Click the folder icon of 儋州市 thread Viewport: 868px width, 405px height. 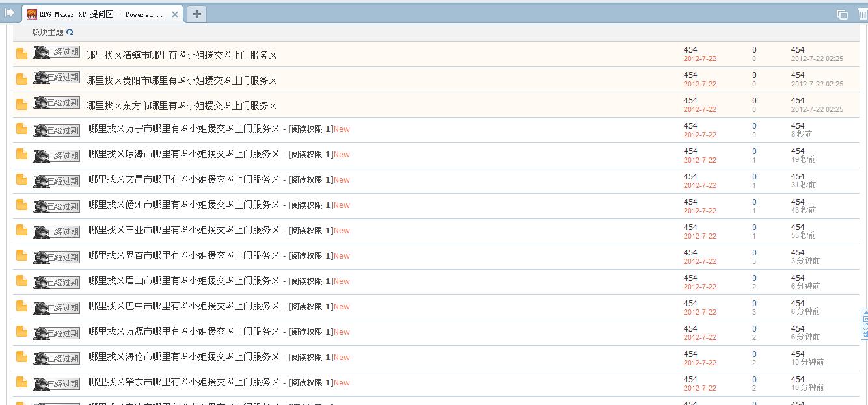[21, 205]
